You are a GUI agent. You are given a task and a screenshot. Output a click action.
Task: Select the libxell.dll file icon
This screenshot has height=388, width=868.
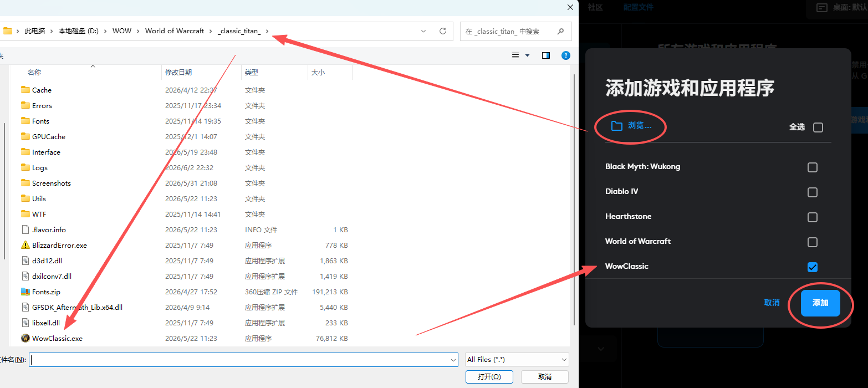point(25,323)
